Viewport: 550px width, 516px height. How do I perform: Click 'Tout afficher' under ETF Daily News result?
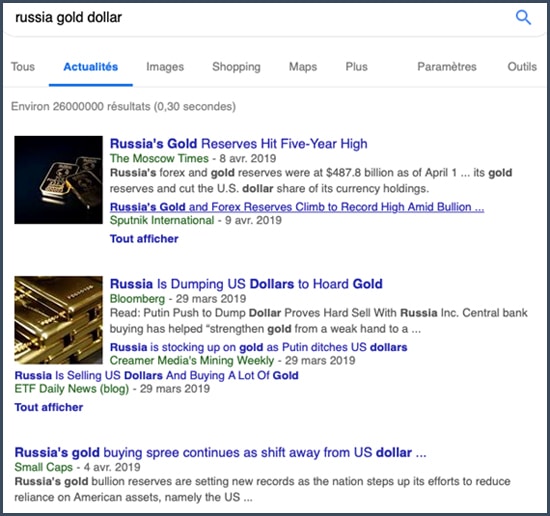(x=48, y=407)
